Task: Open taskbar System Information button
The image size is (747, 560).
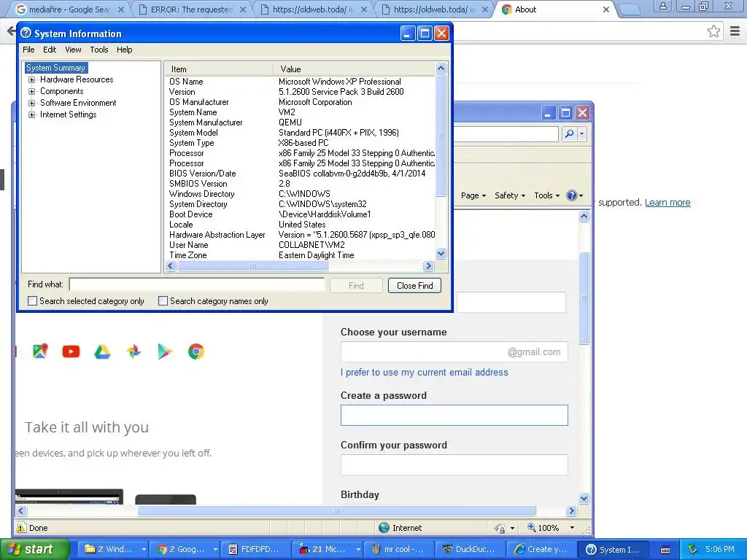Action: click(614, 549)
